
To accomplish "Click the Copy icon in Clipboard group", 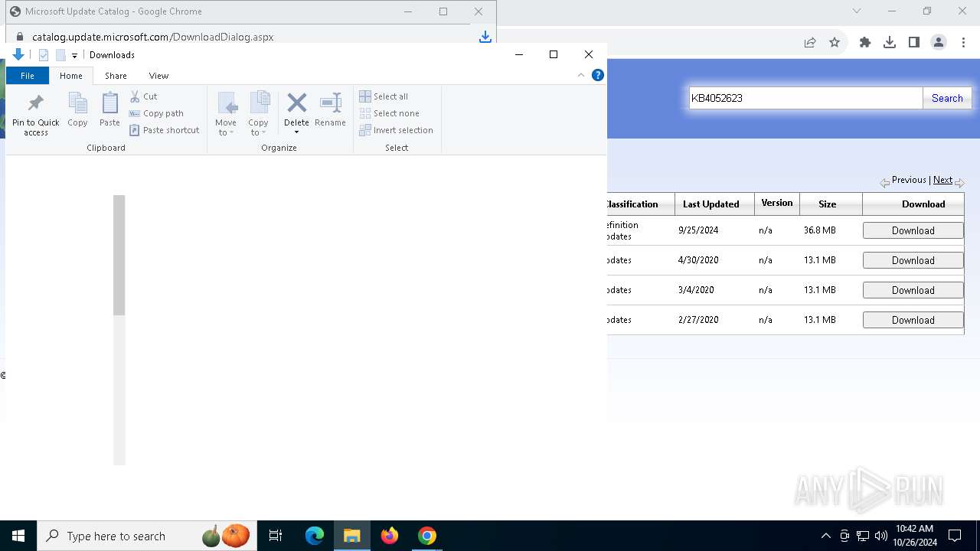I will click(77, 109).
